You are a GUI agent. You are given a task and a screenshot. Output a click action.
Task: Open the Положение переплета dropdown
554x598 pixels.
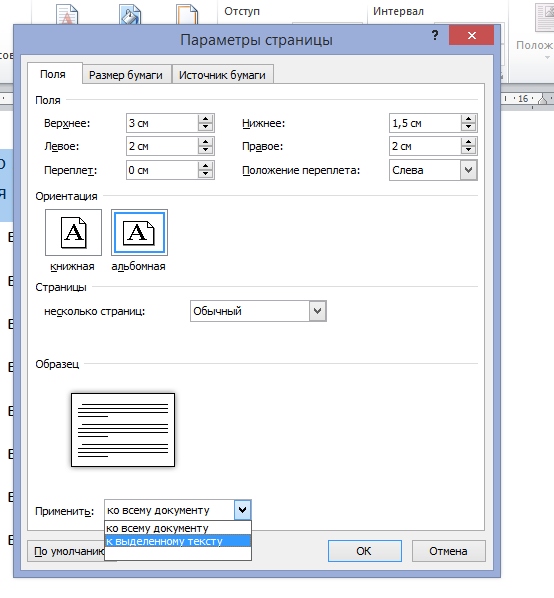pos(469,170)
